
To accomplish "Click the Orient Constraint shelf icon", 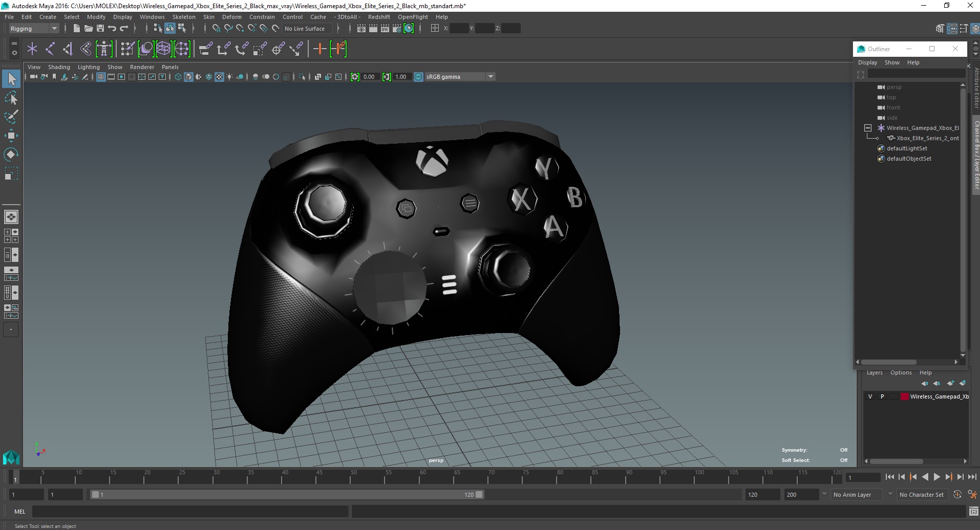I will (x=242, y=49).
